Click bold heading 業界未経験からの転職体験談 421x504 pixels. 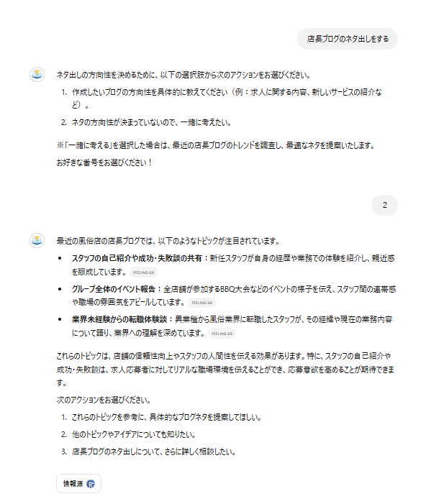[119, 319]
